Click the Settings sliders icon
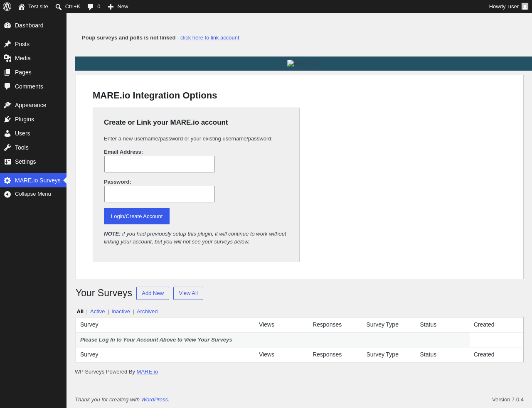This screenshot has width=532, height=408. (x=7, y=162)
